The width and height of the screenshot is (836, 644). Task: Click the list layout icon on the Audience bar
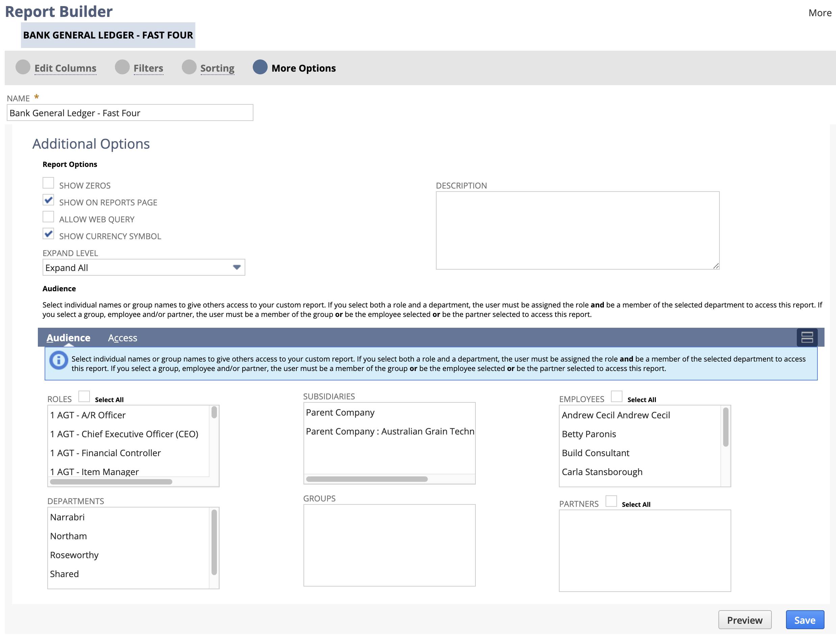807,338
